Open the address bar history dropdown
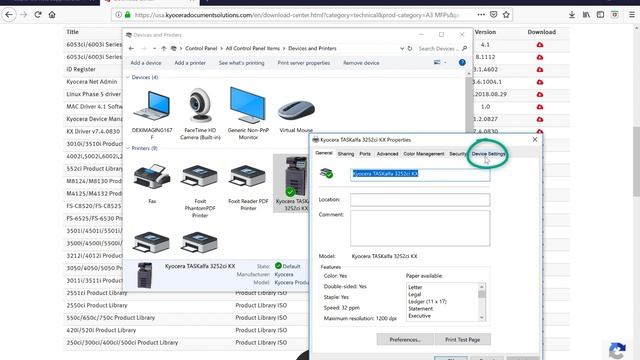 click(x=402, y=48)
